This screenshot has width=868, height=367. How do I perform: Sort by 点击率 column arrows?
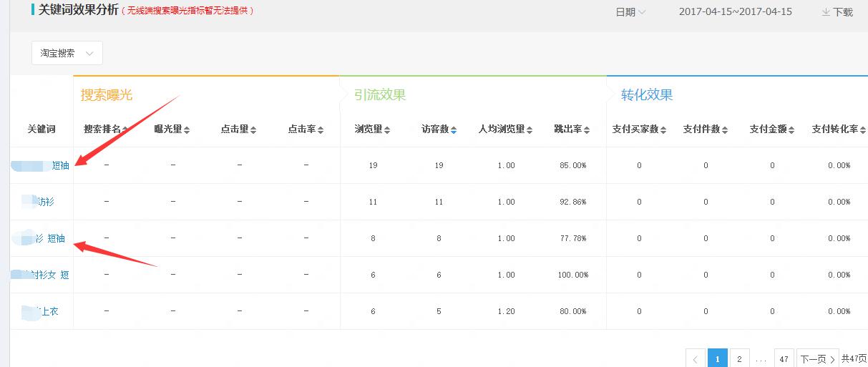[x=320, y=129]
